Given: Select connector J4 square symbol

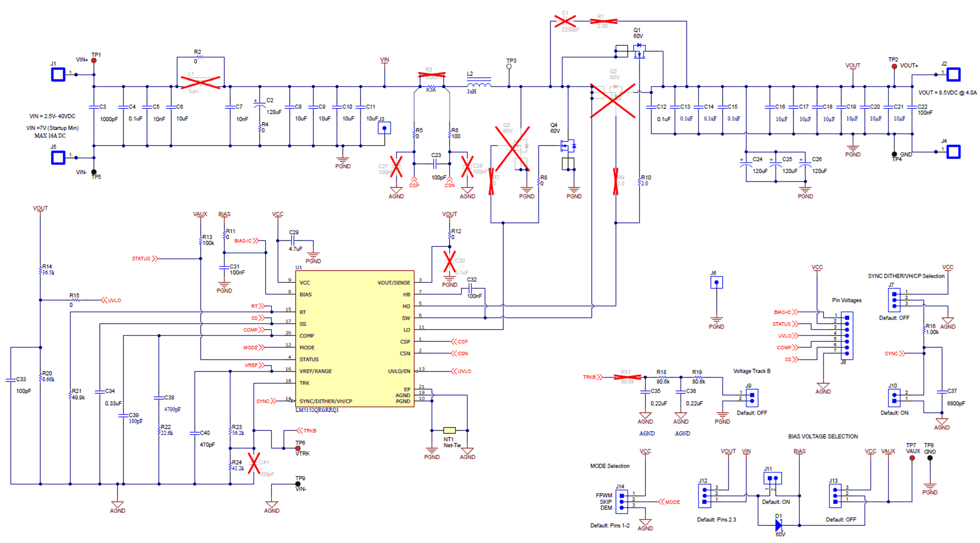Looking at the screenshot, I should (x=953, y=151).
